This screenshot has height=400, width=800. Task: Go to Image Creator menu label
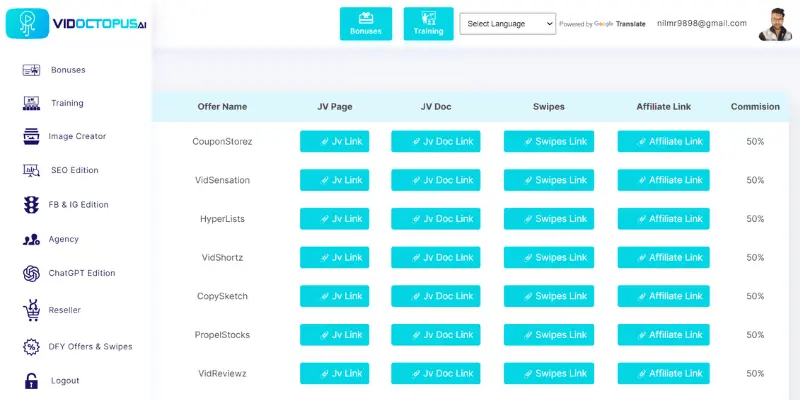[77, 136]
